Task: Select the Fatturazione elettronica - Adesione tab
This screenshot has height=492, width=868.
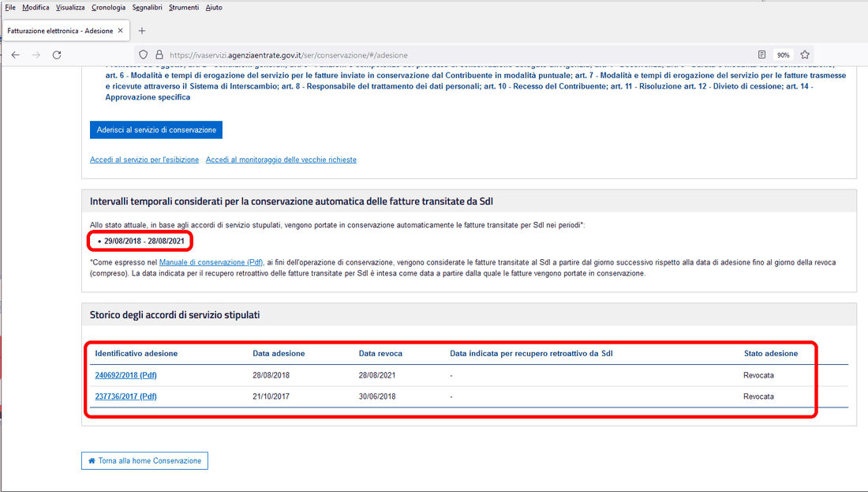Action: tap(65, 31)
